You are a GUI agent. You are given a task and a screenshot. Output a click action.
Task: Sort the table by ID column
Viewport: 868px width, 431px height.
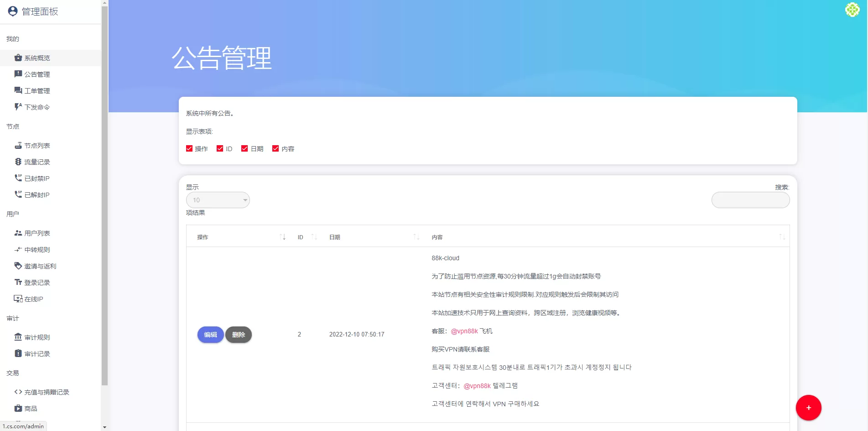(x=314, y=237)
